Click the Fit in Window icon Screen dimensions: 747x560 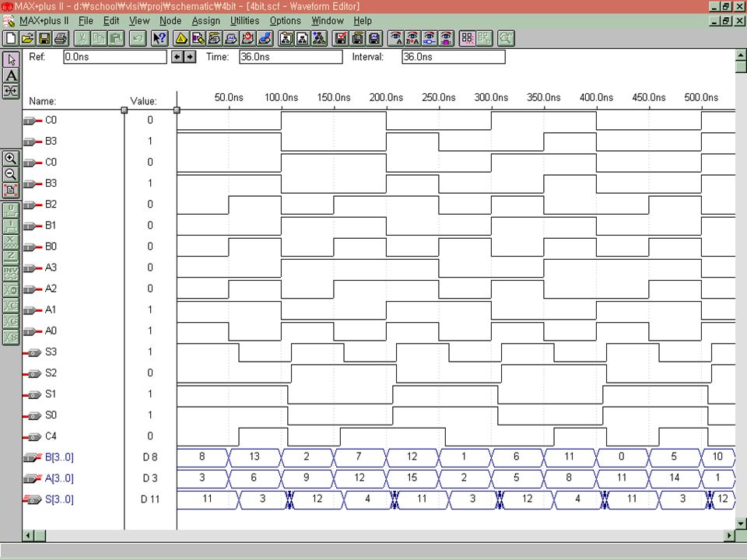click(x=11, y=190)
